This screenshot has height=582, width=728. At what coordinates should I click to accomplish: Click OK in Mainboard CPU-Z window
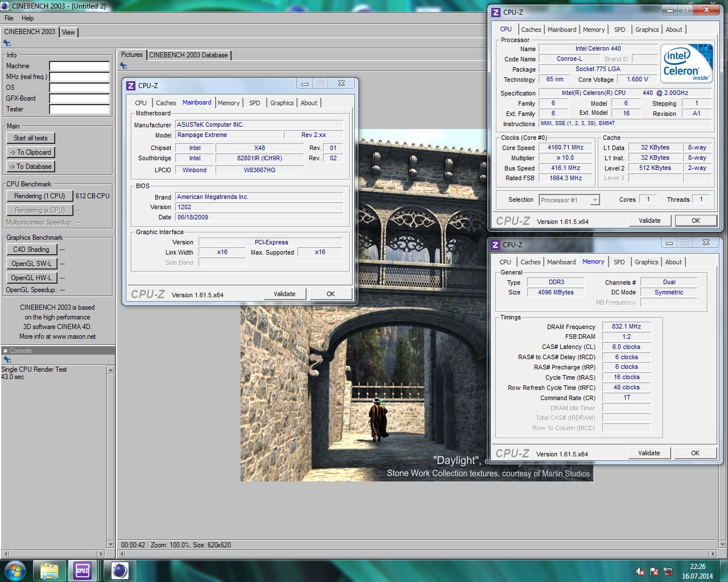(331, 294)
